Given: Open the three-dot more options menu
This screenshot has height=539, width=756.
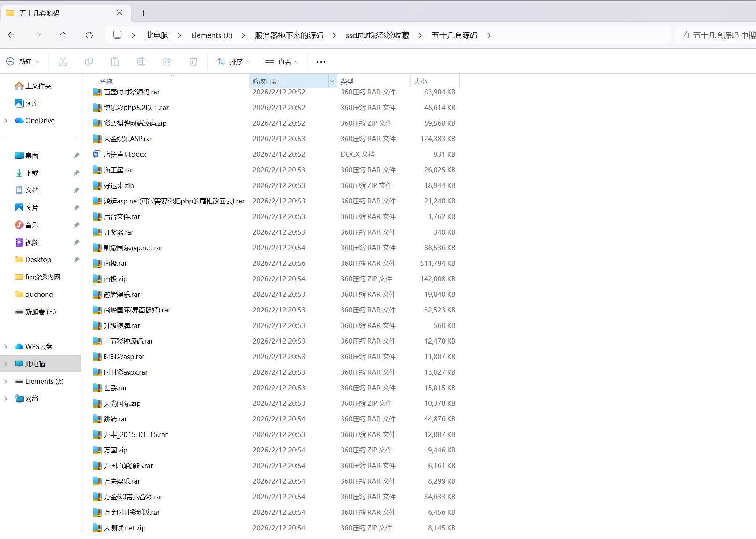Looking at the screenshot, I should (321, 62).
